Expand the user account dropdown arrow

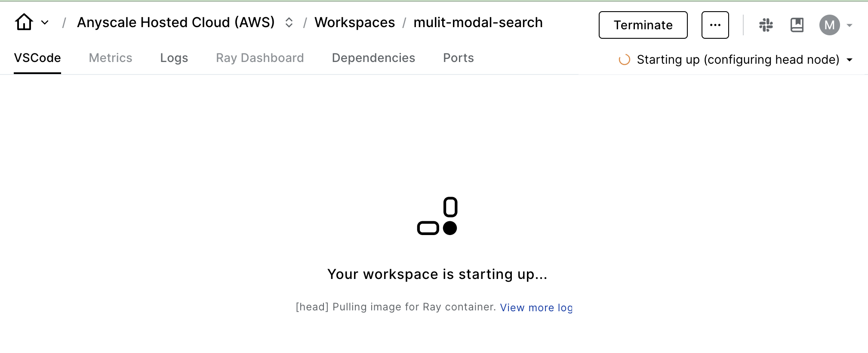coord(850,25)
